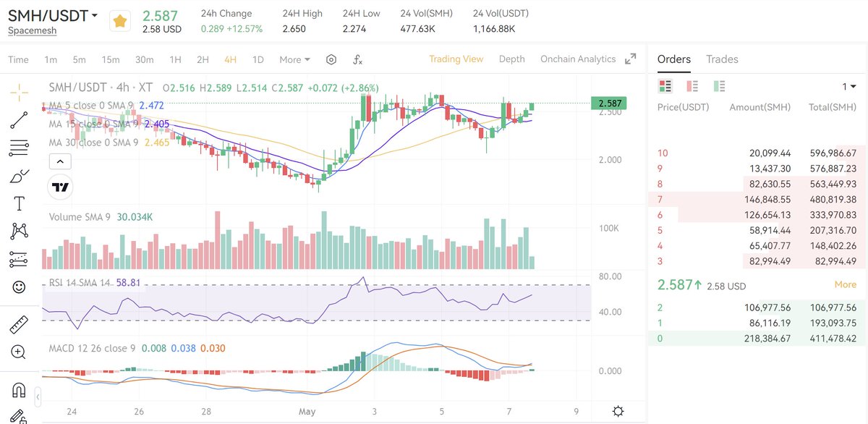This screenshot has width=868, height=424.
Task: Click the zoom in magnifier tool
Action: coord(20,353)
